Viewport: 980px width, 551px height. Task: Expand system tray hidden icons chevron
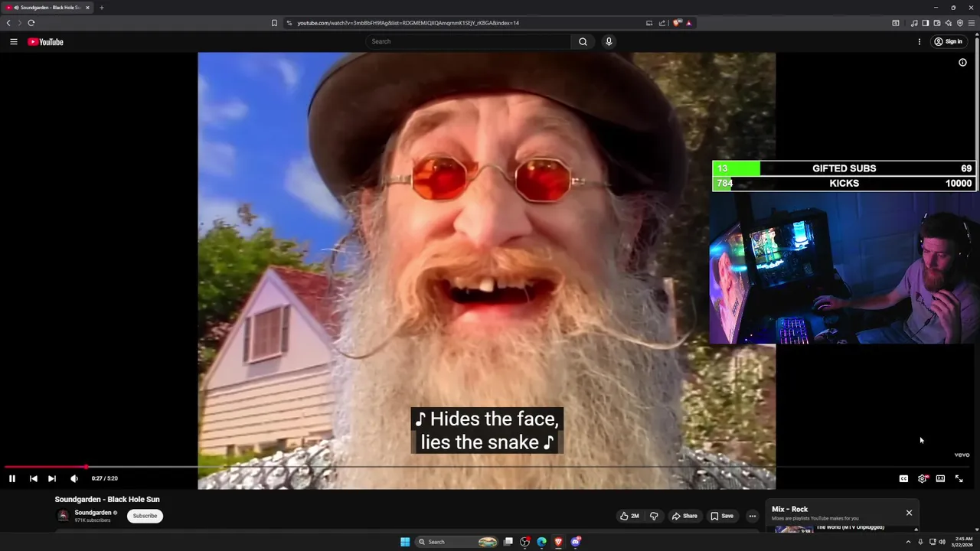(x=909, y=542)
